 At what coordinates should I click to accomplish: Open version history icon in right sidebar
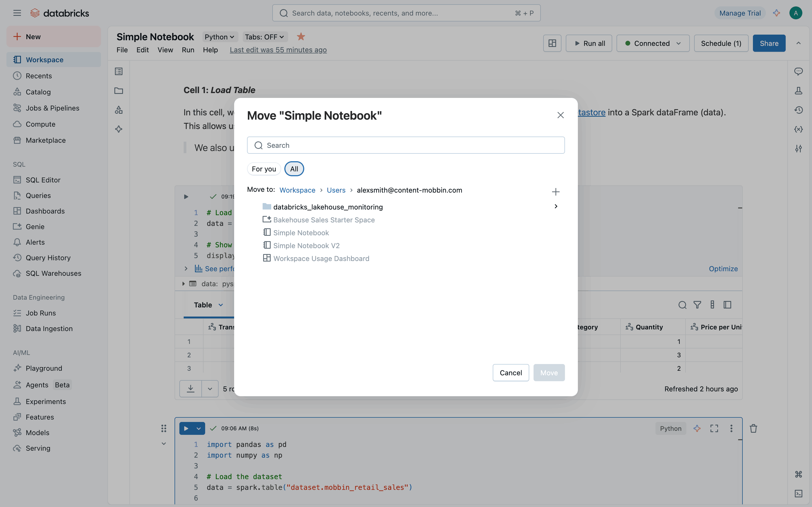click(798, 110)
